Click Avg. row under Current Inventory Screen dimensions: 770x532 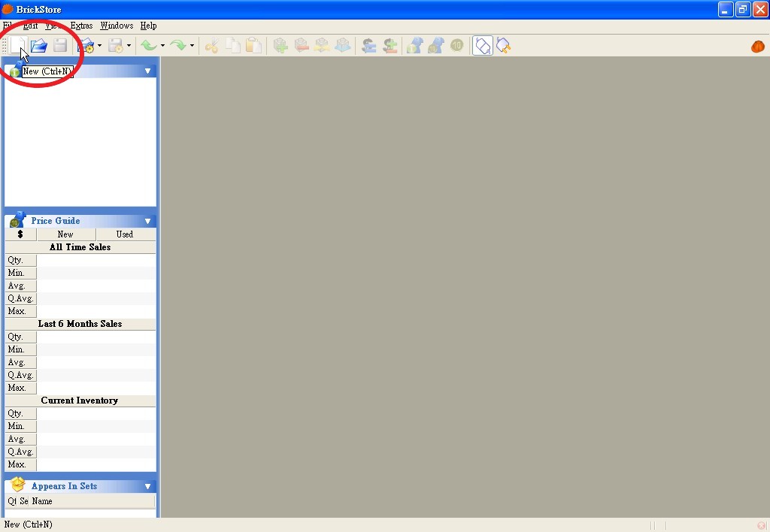click(80, 439)
